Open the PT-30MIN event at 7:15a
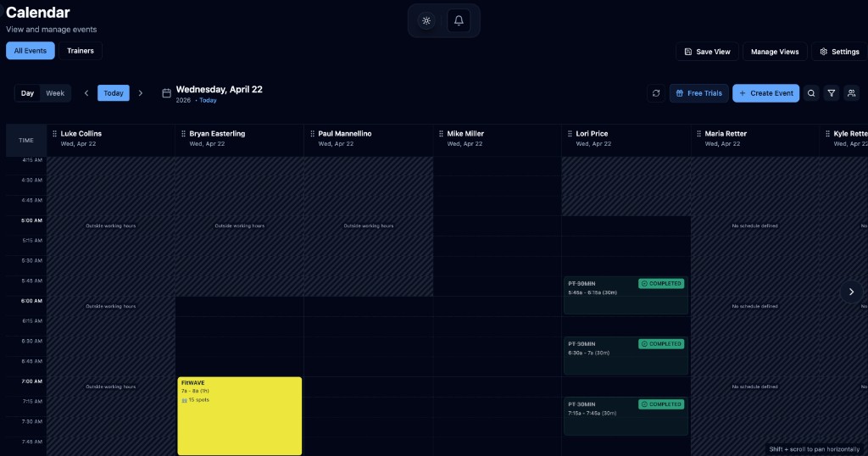The height and width of the screenshot is (456, 868). pyautogui.click(x=626, y=416)
